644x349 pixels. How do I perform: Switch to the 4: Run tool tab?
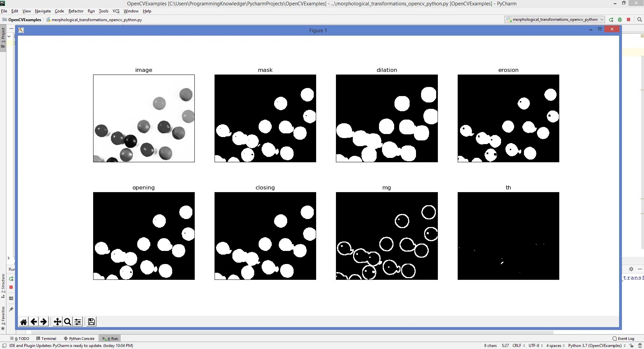click(x=110, y=339)
